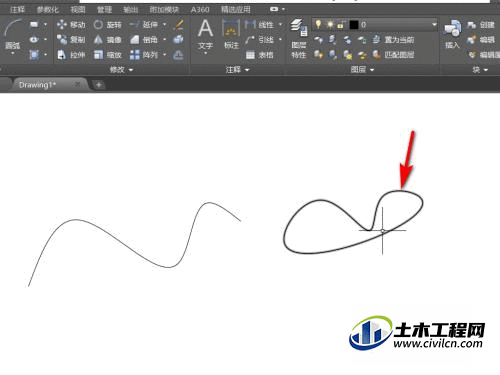Click the Insert block (插入) icon

point(452,33)
